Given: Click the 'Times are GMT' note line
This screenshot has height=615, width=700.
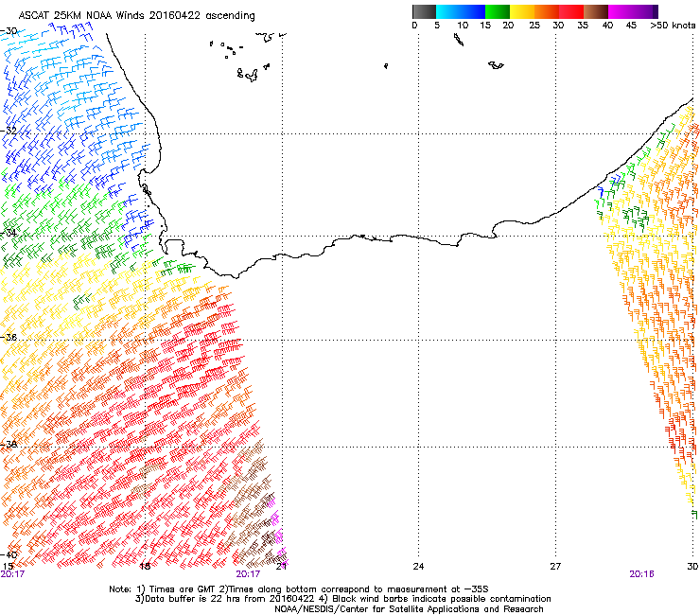Looking at the screenshot, I should point(299,589).
